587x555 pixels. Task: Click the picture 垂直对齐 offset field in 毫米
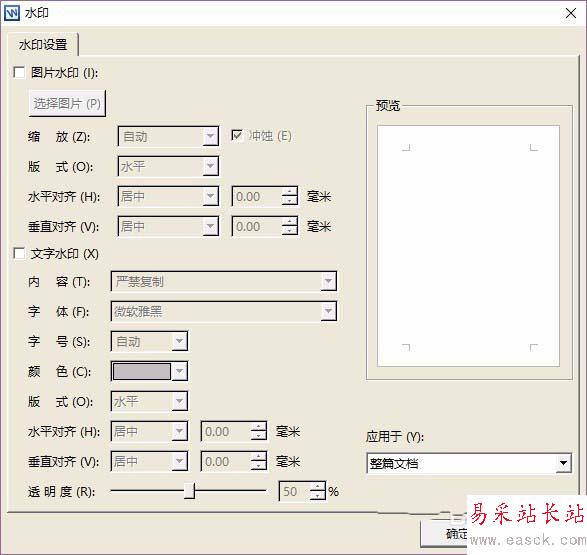[257, 226]
